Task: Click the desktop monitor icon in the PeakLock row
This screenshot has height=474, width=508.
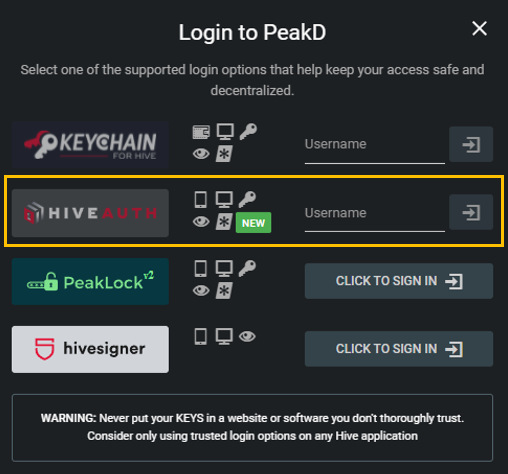Action: click(x=224, y=268)
